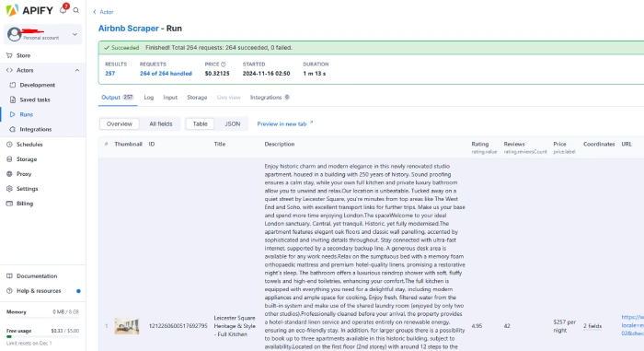
Task: Click the account avatar icon
Action: pos(14,34)
